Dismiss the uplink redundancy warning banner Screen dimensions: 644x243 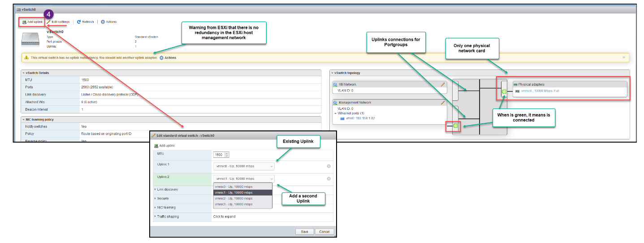coord(624,57)
